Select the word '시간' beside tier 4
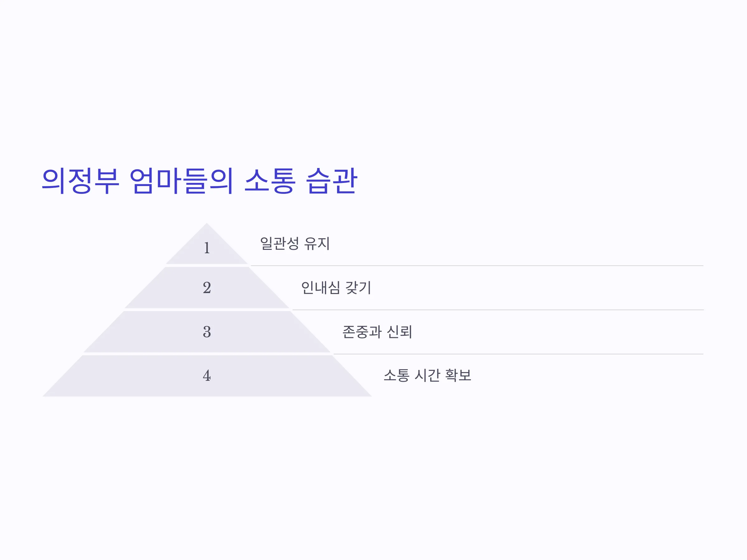The width and height of the screenshot is (747, 560). [427, 376]
